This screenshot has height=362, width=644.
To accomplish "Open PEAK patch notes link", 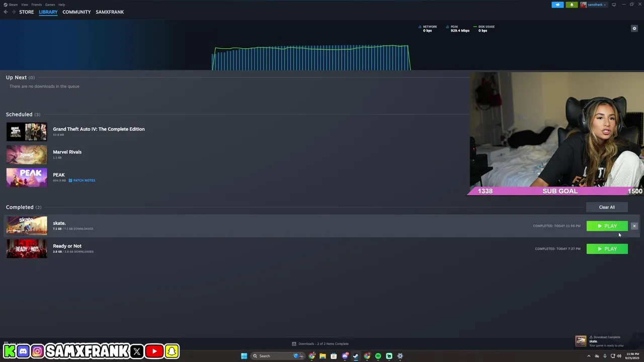I will tap(82, 180).
